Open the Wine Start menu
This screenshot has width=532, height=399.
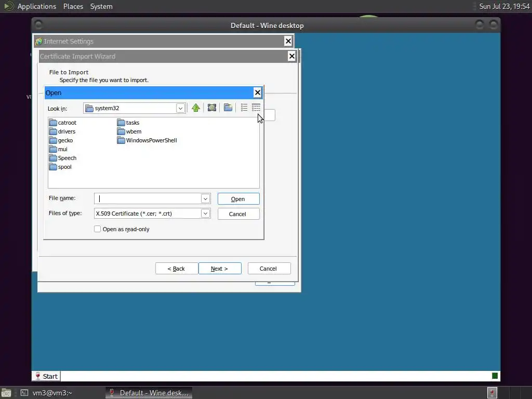pos(46,376)
